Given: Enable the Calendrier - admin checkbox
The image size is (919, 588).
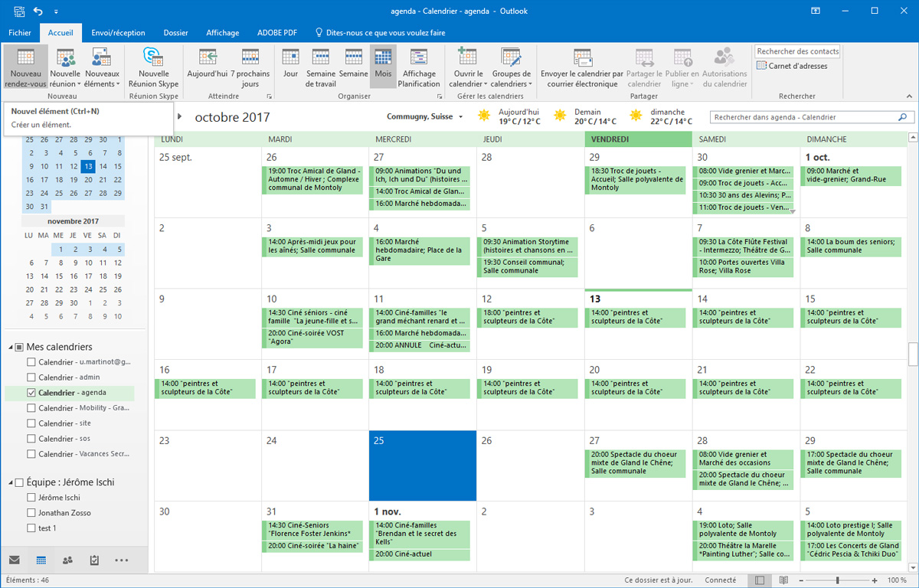Looking at the screenshot, I should (x=31, y=377).
